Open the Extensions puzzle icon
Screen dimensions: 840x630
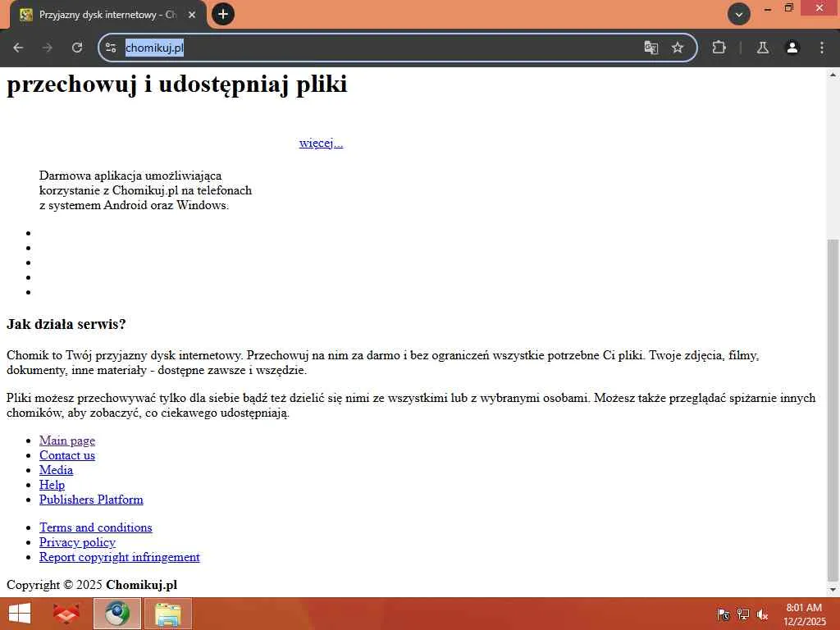(719, 48)
